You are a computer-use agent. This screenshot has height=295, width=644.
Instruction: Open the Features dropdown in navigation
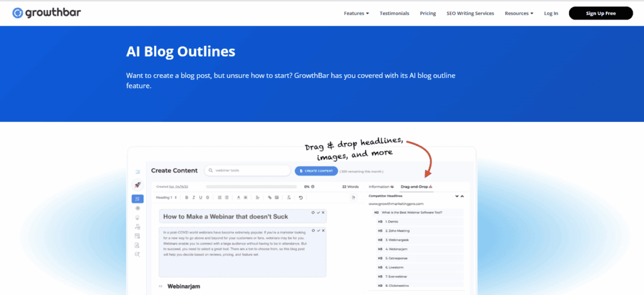click(x=356, y=13)
